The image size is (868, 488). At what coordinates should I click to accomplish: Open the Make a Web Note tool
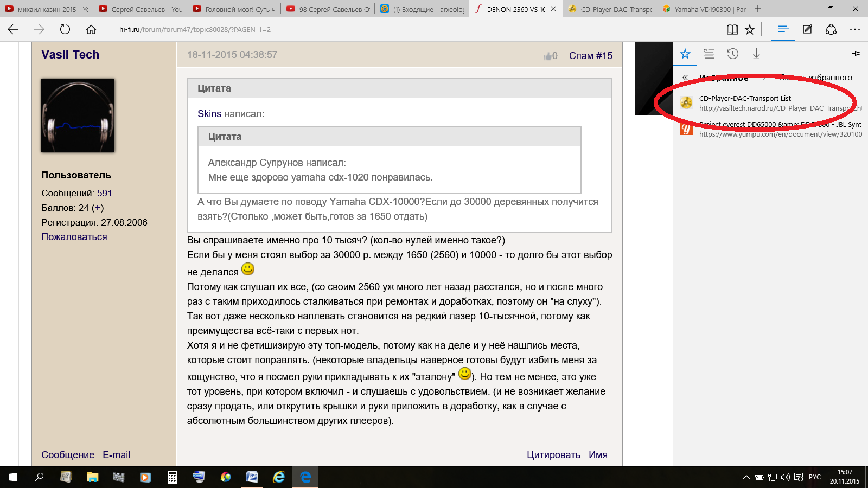[x=807, y=29]
